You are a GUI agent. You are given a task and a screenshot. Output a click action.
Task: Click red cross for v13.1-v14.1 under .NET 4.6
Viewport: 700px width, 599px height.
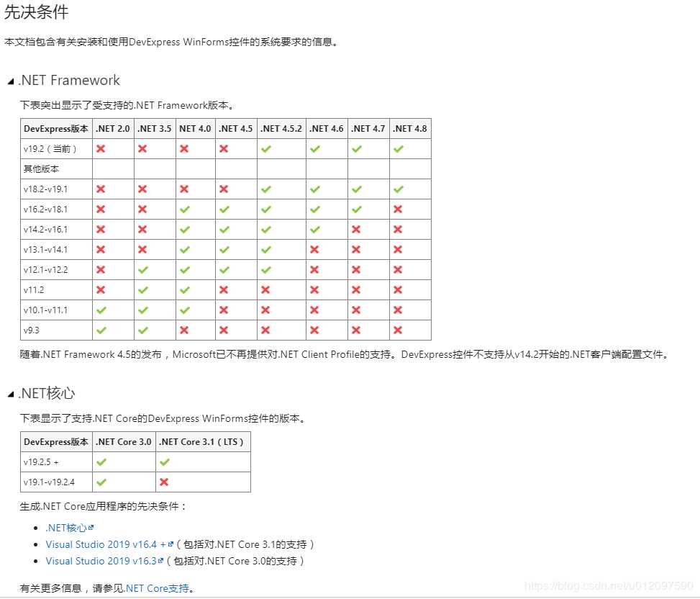click(314, 249)
